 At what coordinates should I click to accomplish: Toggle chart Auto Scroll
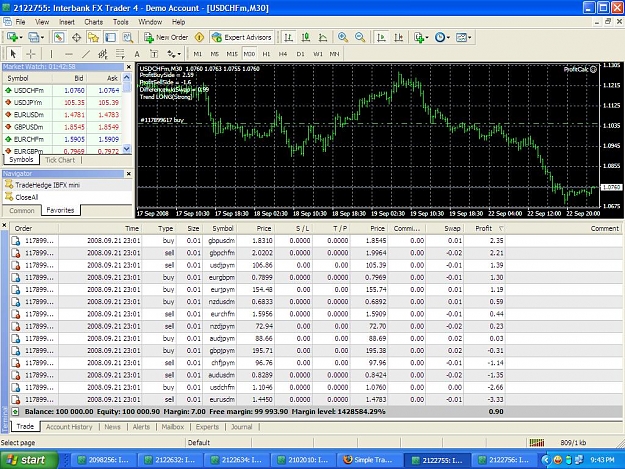point(381,37)
